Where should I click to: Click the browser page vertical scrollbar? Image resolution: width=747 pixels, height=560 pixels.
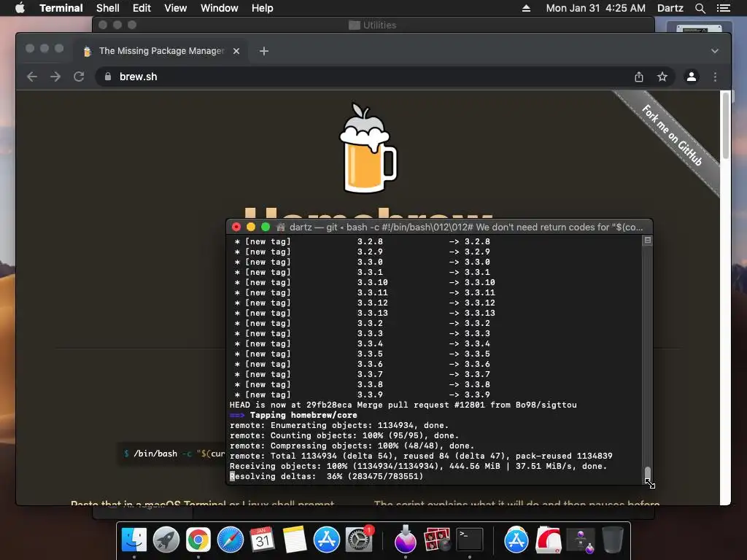(x=726, y=125)
